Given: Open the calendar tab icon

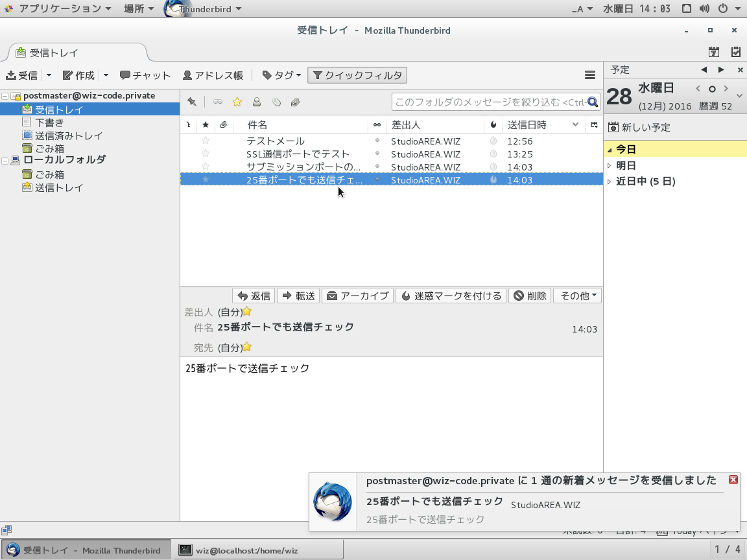Looking at the screenshot, I should [714, 52].
